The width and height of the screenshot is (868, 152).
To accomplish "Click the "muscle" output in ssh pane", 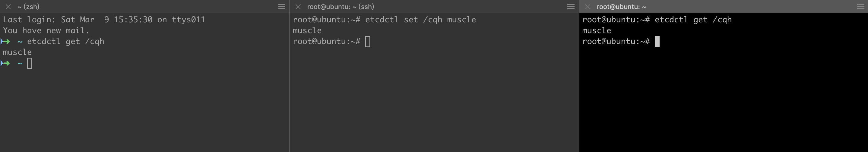I will pos(307,30).
